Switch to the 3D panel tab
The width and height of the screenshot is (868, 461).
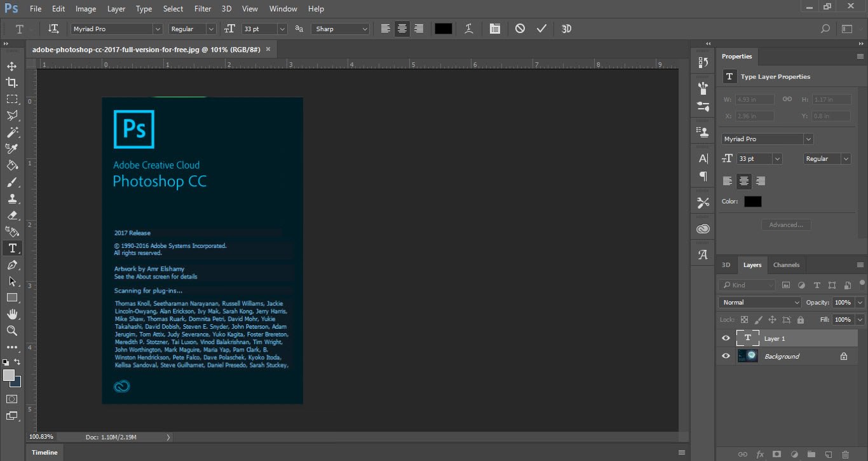pos(726,265)
